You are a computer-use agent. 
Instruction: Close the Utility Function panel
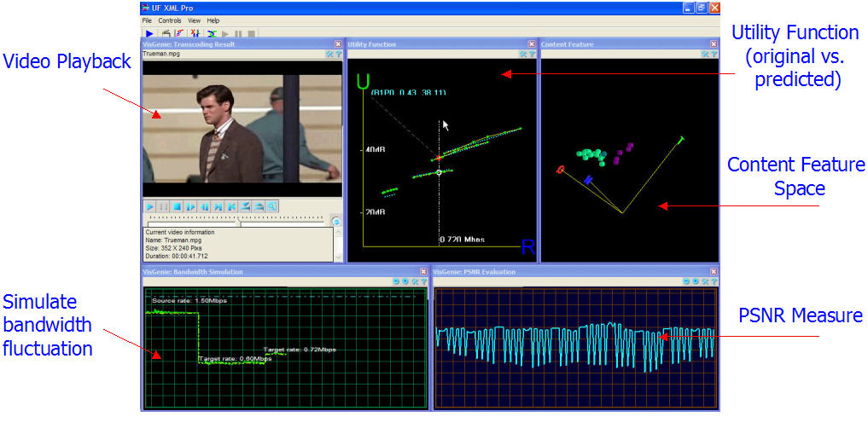click(531, 43)
